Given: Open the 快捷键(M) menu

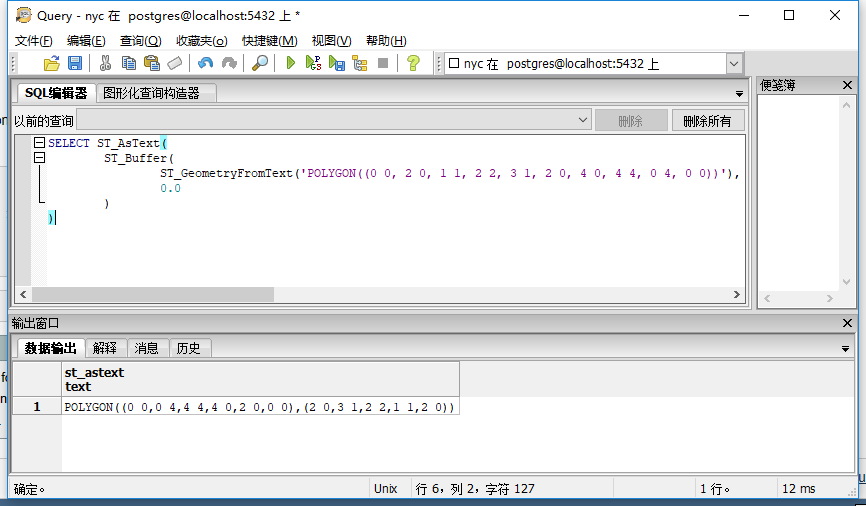Looking at the screenshot, I should click(270, 41).
